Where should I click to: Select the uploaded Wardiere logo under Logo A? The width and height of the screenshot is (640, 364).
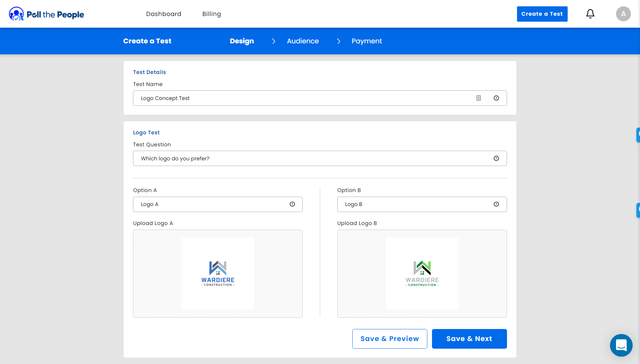pyautogui.click(x=218, y=273)
